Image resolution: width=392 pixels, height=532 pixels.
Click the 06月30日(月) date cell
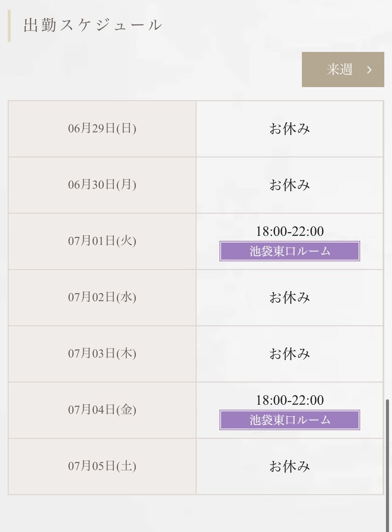coord(102,185)
